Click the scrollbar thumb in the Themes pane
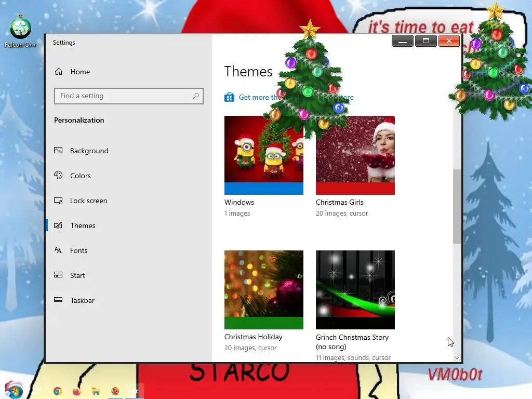This screenshot has height=399, width=532. pyautogui.click(x=457, y=206)
